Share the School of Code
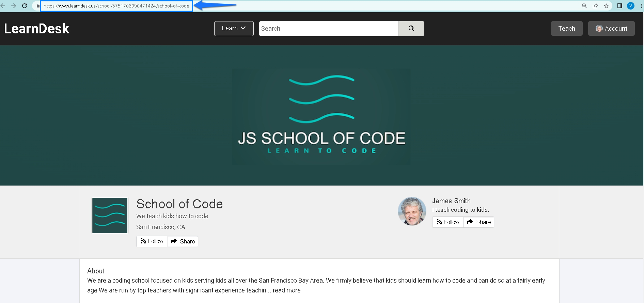 (183, 241)
